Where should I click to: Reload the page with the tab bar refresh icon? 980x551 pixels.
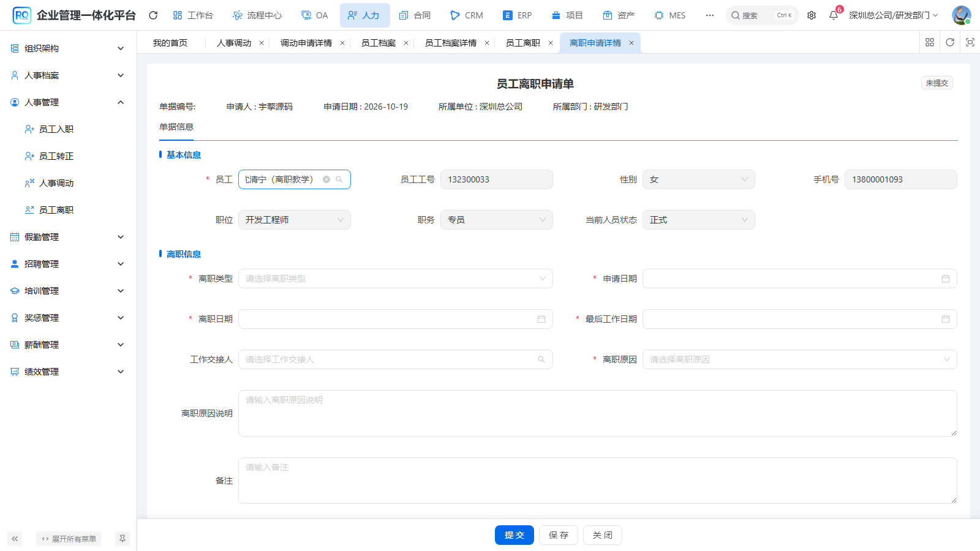950,42
